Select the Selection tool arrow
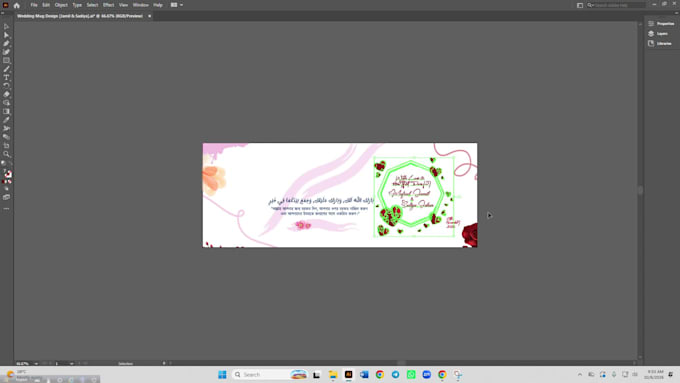This screenshot has width=680, height=383. (6, 27)
